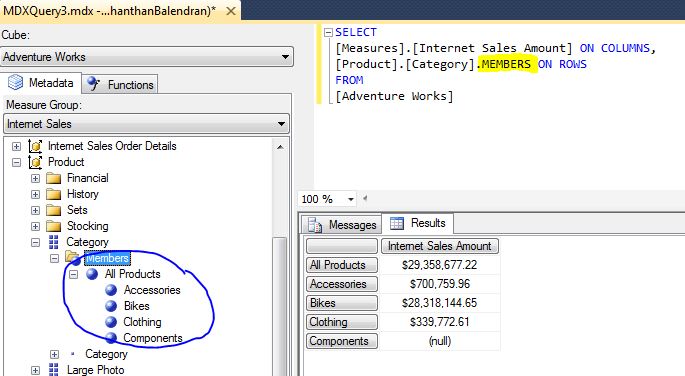685x376 pixels.
Task: Select the History folder label
Action: pyautogui.click(x=83, y=194)
